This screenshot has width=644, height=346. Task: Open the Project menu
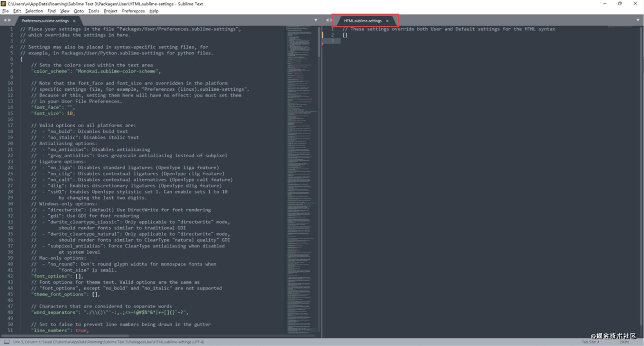[x=110, y=11]
